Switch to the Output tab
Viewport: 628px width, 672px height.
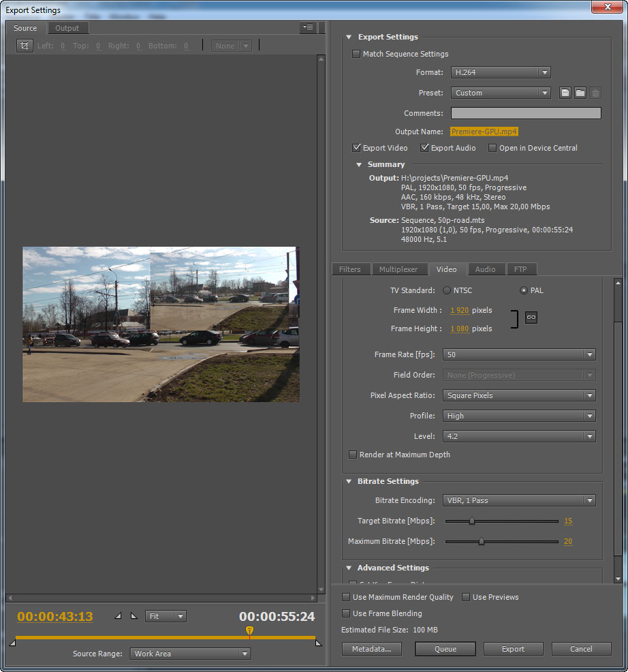click(67, 28)
